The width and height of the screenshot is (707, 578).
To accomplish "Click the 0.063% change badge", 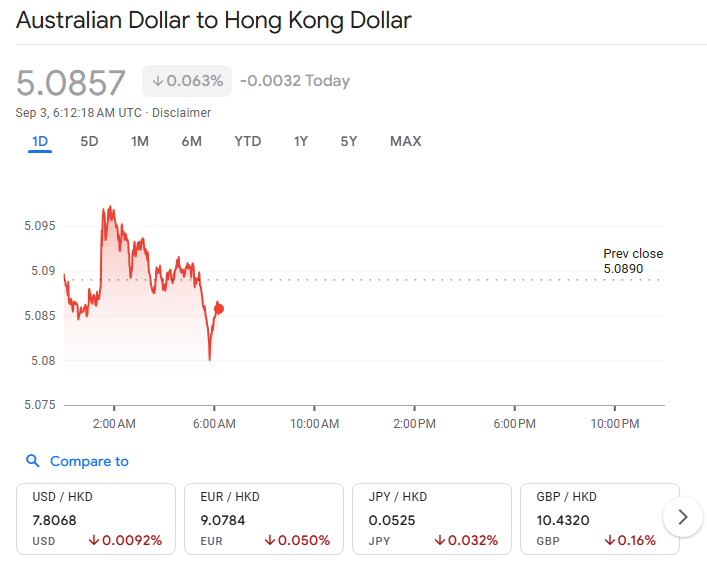I will (x=187, y=81).
